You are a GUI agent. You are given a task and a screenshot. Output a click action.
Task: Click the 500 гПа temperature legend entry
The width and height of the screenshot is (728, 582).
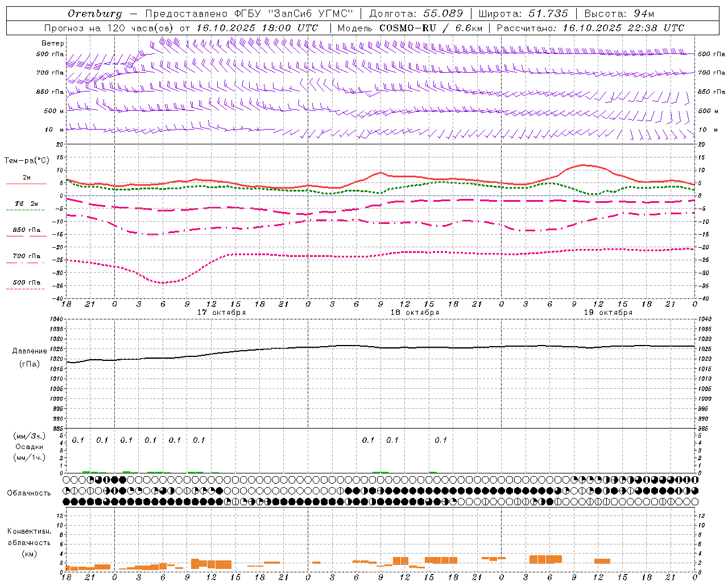27,282
